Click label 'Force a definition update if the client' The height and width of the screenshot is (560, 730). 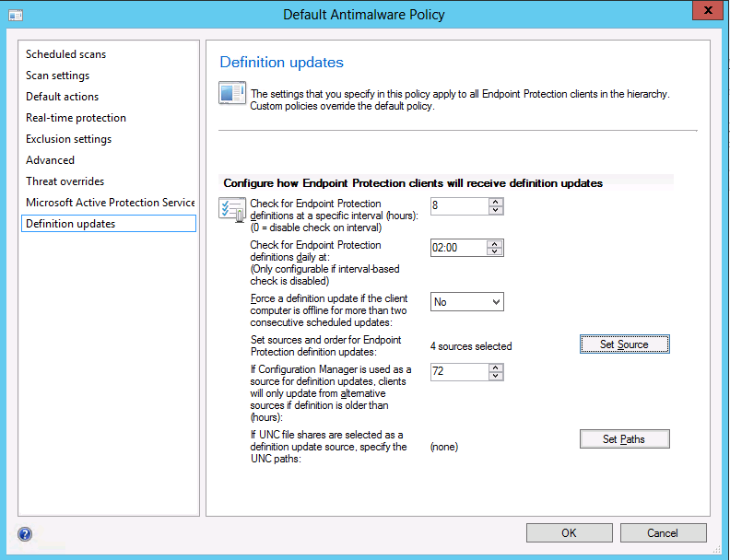coord(329,298)
